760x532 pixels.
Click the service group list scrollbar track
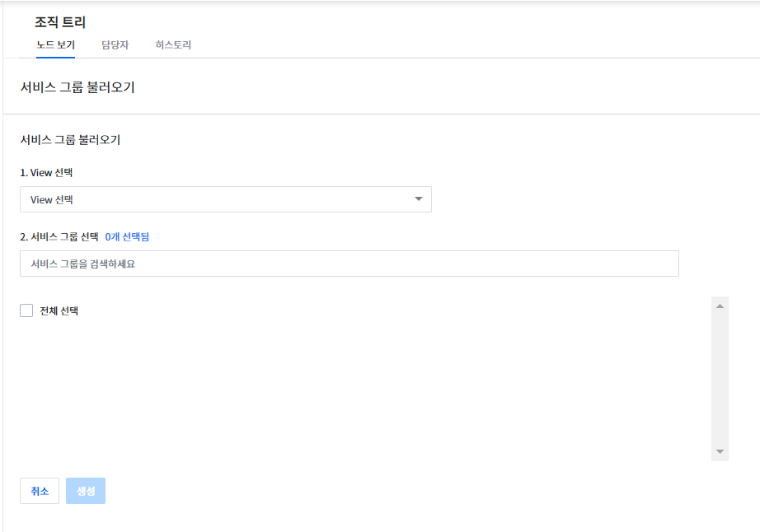click(720, 379)
